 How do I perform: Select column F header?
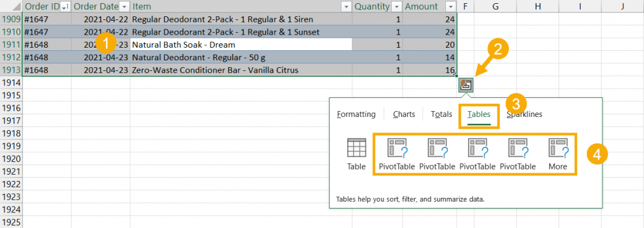pyautogui.click(x=465, y=6)
